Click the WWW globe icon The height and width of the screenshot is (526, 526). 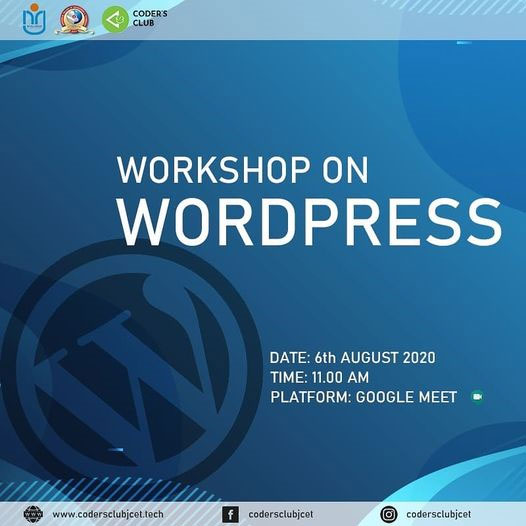pyautogui.click(x=33, y=514)
